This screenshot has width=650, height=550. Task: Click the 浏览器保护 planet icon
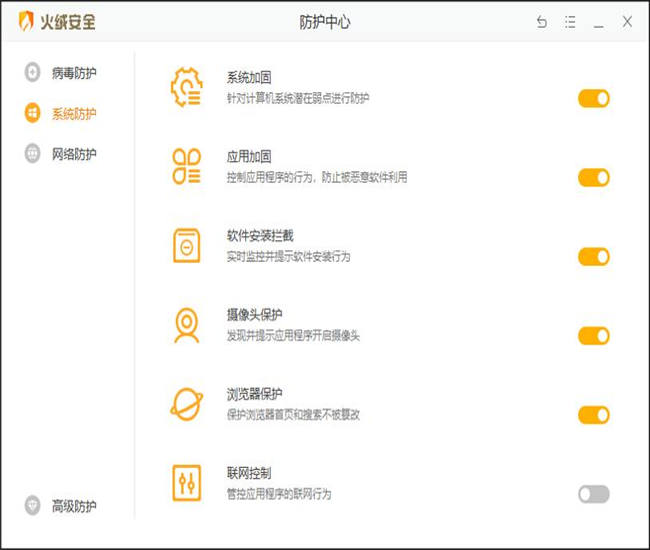[x=187, y=403]
